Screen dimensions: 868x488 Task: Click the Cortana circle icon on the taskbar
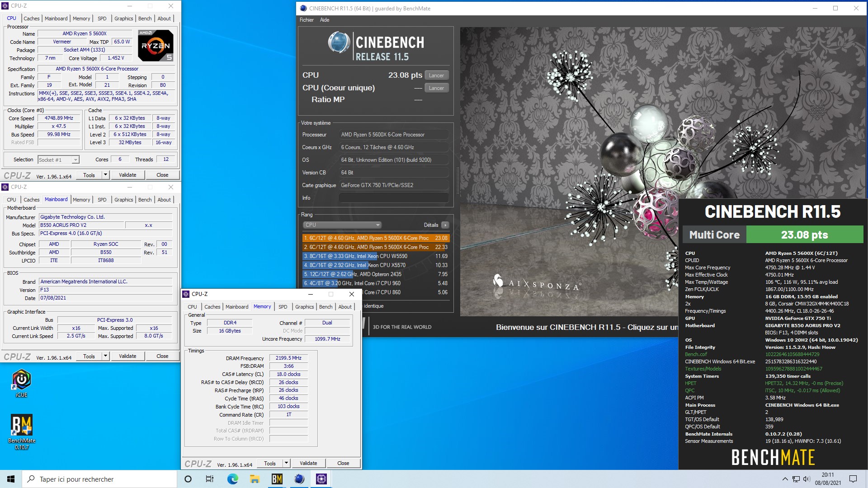coord(188,479)
